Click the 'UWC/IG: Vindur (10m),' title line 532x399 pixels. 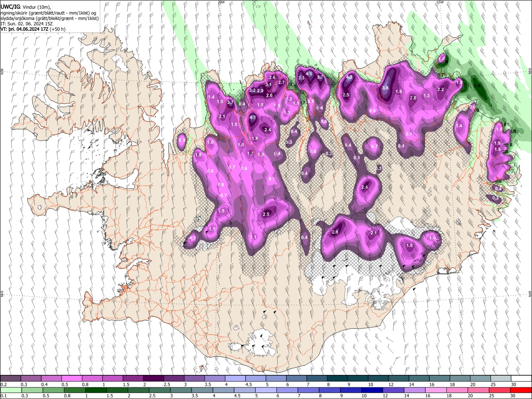point(25,7)
